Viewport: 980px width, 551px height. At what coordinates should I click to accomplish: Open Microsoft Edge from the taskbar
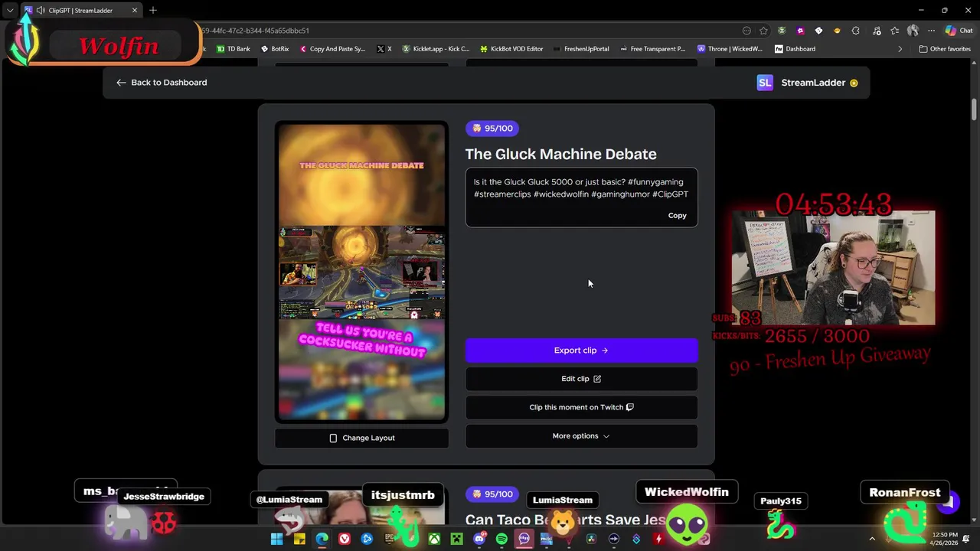pos(322,539)
